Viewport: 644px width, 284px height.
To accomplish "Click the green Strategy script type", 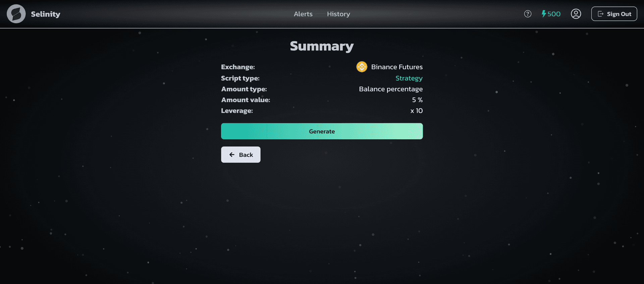I will tap(409, 78).
